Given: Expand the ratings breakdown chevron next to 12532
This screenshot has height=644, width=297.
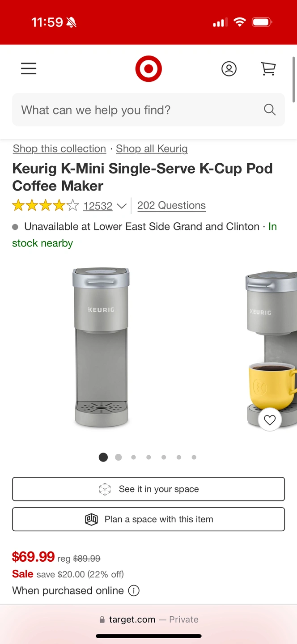Looking at the screenshot, I should pyautogui.click(x=121, y=206).
